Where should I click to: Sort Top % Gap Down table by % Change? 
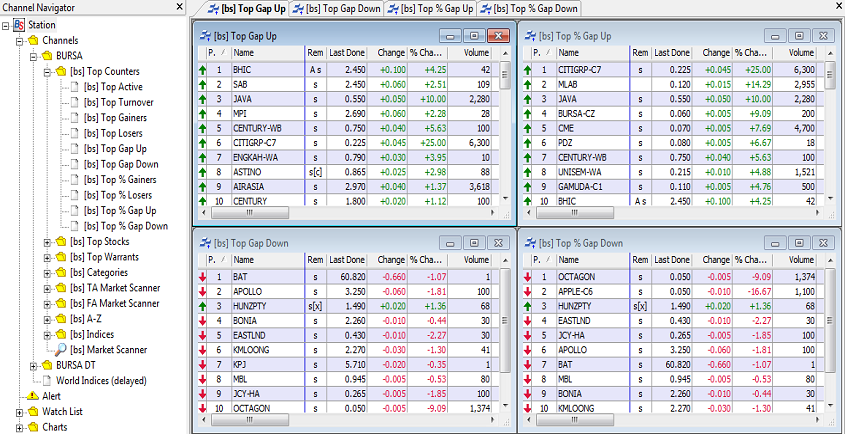pos(752,260)
